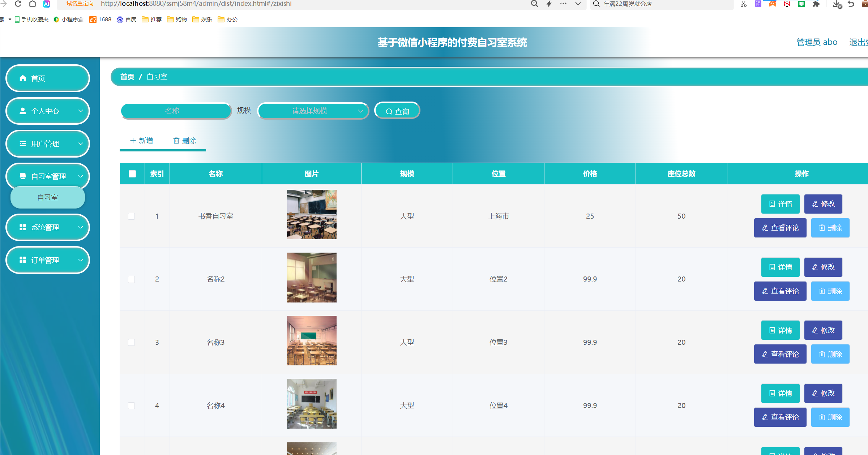Image resolution: width=868 pixels, height=455 pixels.
Task: Check the box for row 名称3
Action: [x=132, y=342]
